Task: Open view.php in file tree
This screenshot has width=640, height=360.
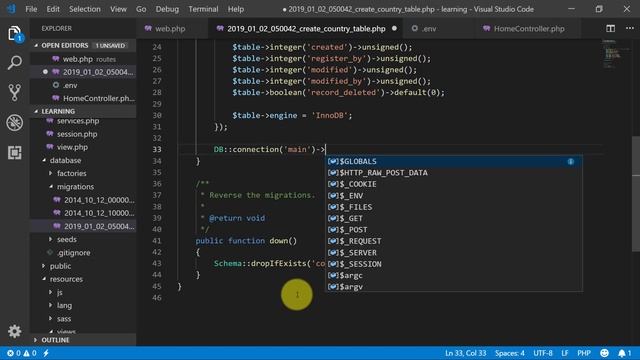Action: click(83, 147)
